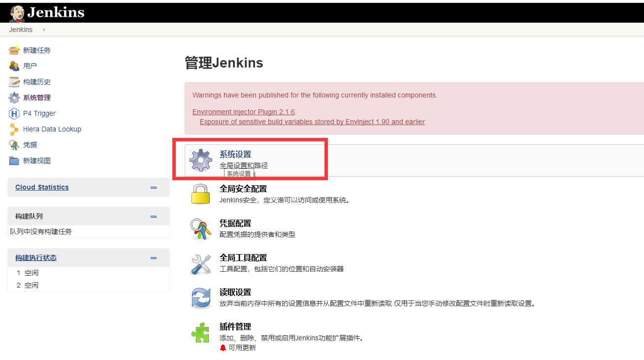Collapse the 构建执行状态 panel
Viewport: 644px width, 360px height.
click(x=154, y=258)
